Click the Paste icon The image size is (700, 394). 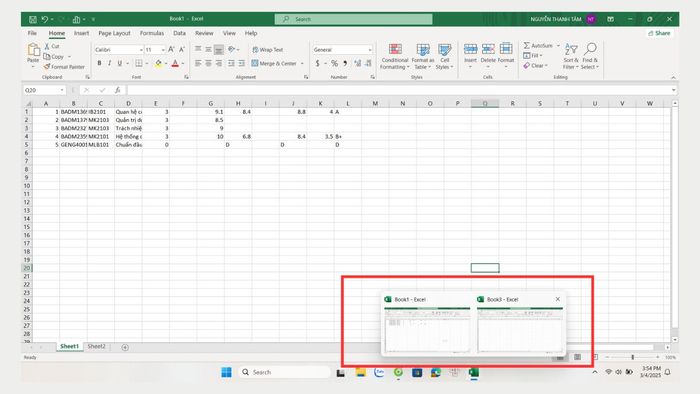point(33,50)
